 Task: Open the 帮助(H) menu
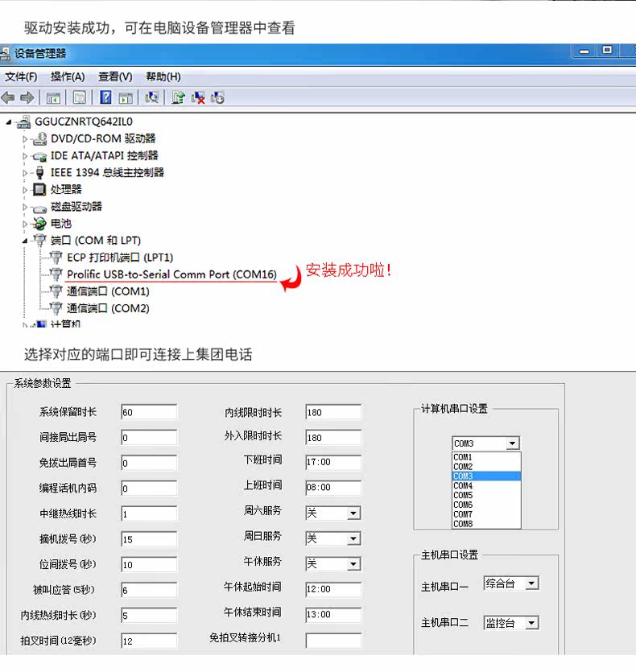pos(163,77)
